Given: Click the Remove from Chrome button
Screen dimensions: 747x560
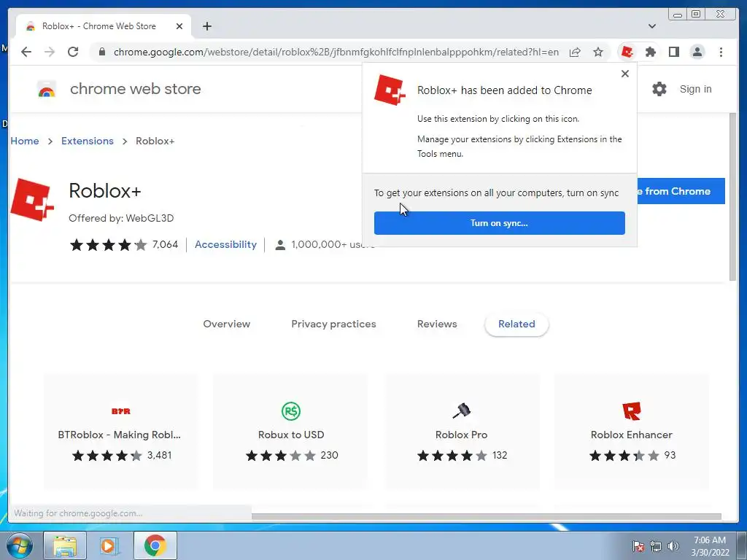Looking at the screenshot, I should (681, 192).
